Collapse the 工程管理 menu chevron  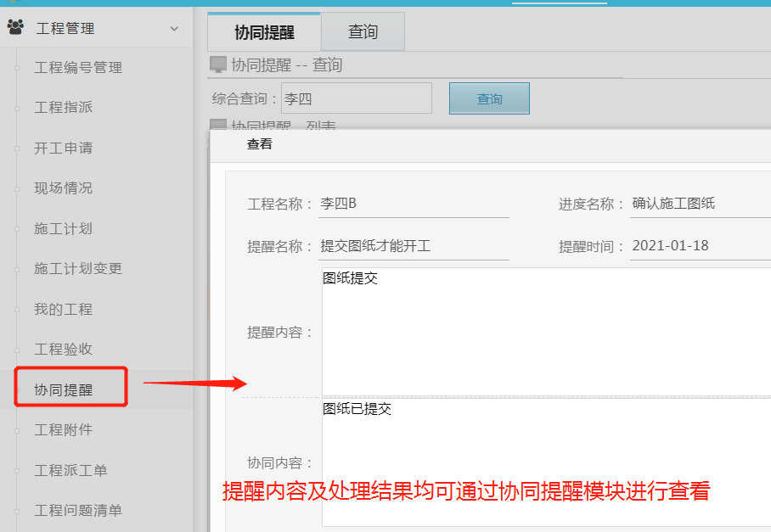[174, 29]
